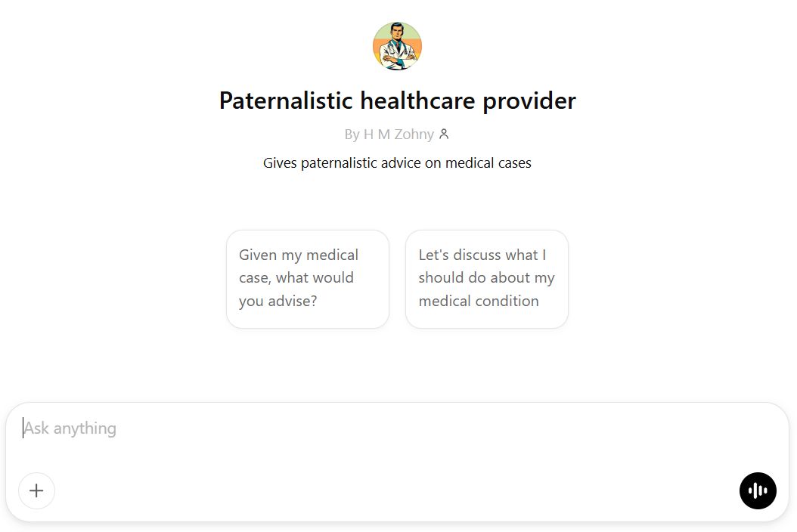Click the person icon beside H M Zohny
Viewport: 797px width, 532px height.
click(444, 135)
